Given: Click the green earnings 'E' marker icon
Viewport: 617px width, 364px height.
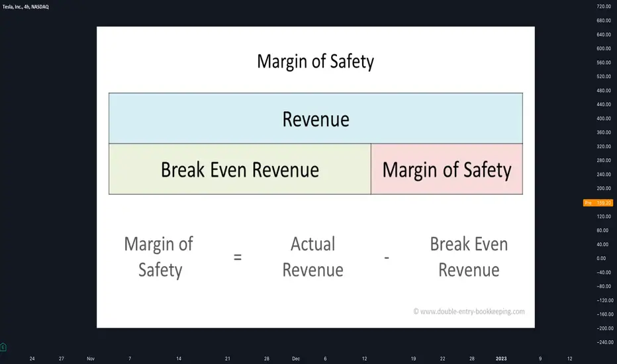Looking at the screenshot, I should click(x=3, y=347).
